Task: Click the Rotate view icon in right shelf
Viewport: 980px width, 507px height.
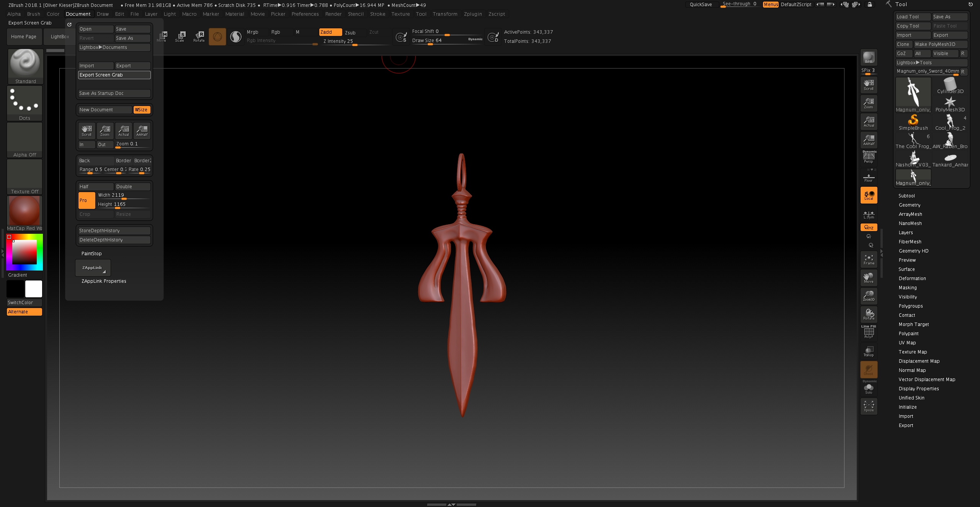Action: click(x=869, y=315)
